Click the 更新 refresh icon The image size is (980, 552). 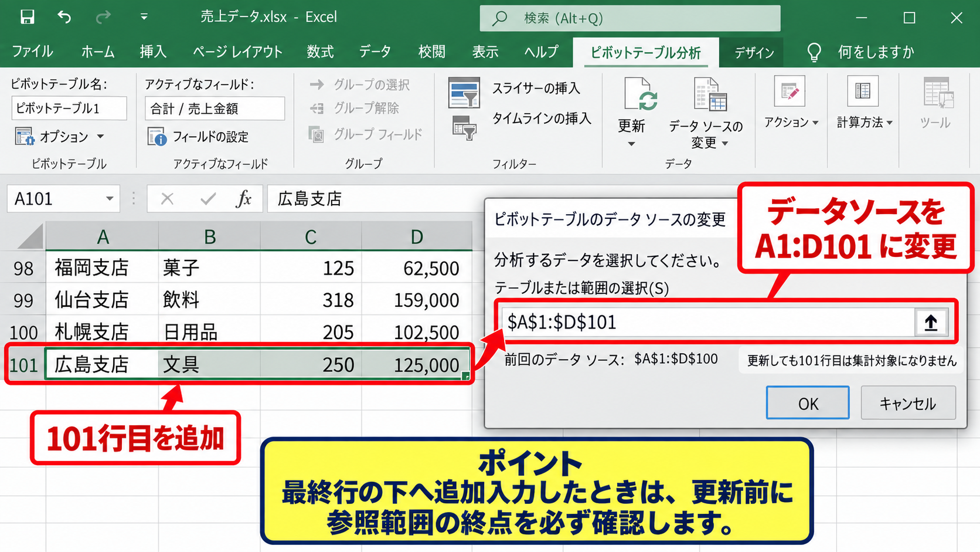640,94
